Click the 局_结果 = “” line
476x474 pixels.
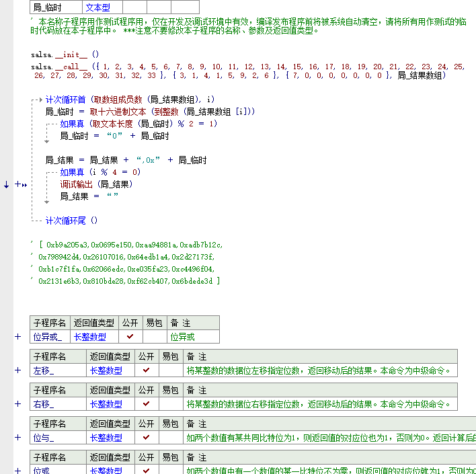89,196
